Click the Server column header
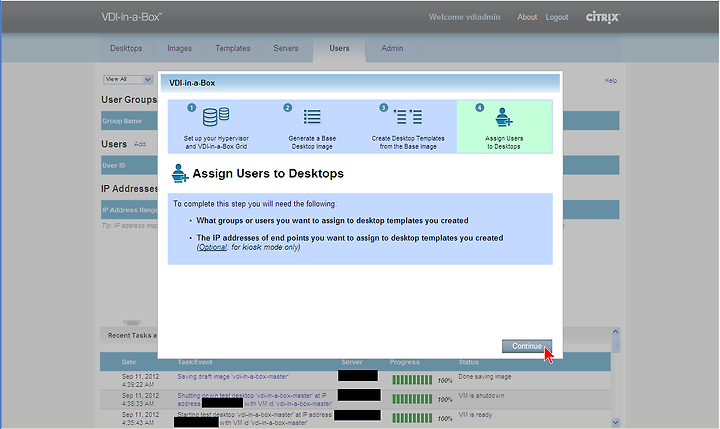Image resolution: width=720 pixels, height=429 pixels. (352, 362)
